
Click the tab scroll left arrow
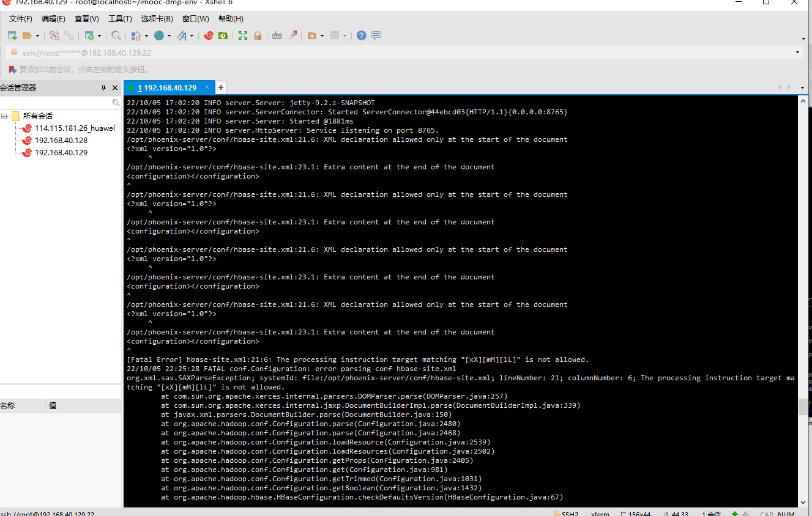[x=780, y=87]
